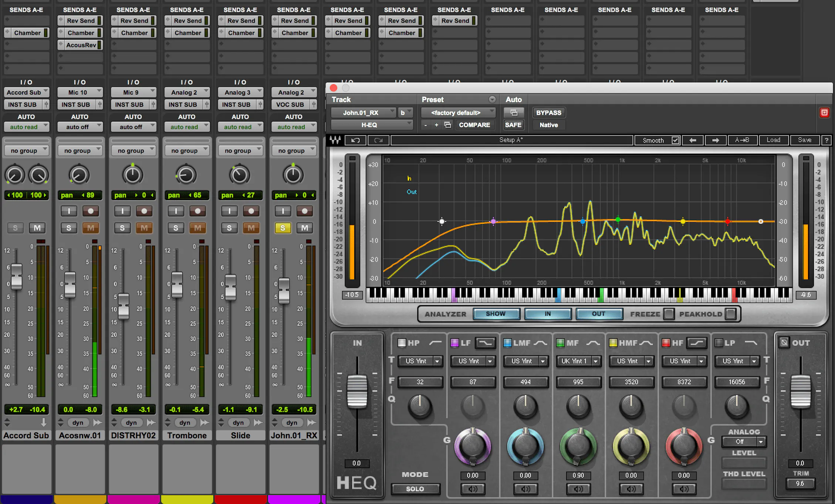
Task: Click the COMPARE button
Action: pos(474,125)
